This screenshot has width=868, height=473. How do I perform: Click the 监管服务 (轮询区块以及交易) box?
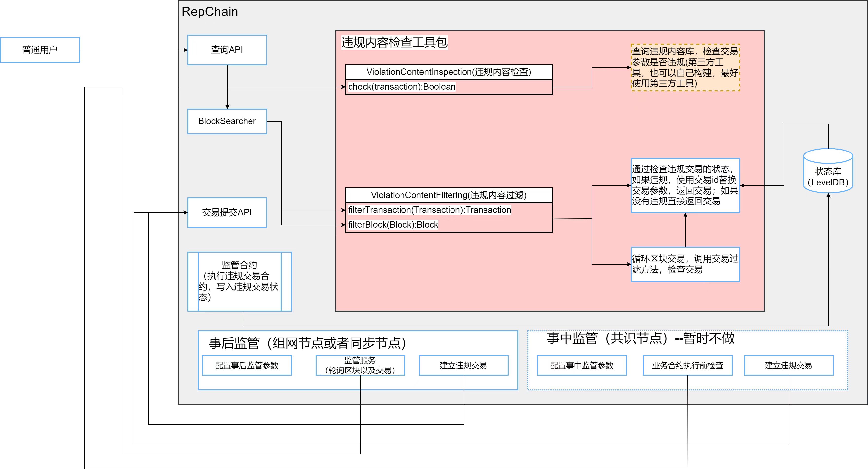pos(360,365)
